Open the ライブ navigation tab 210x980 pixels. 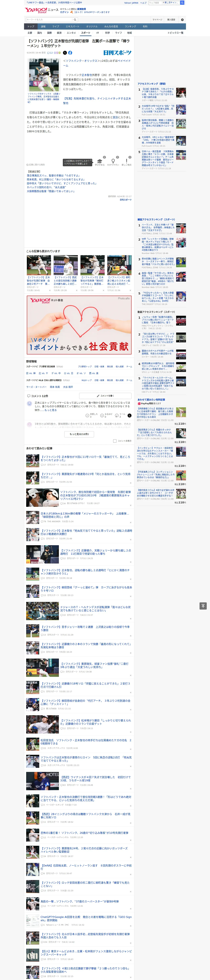[56, 27]
